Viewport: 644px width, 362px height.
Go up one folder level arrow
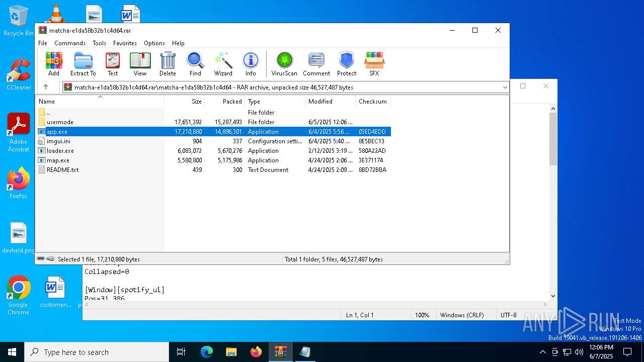pos(46,87)
